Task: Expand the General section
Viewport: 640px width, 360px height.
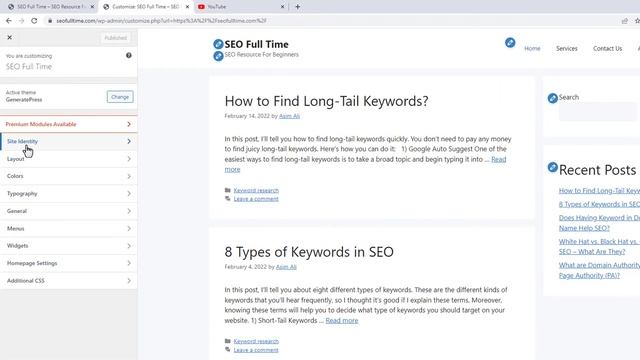Action: (69, 211)
